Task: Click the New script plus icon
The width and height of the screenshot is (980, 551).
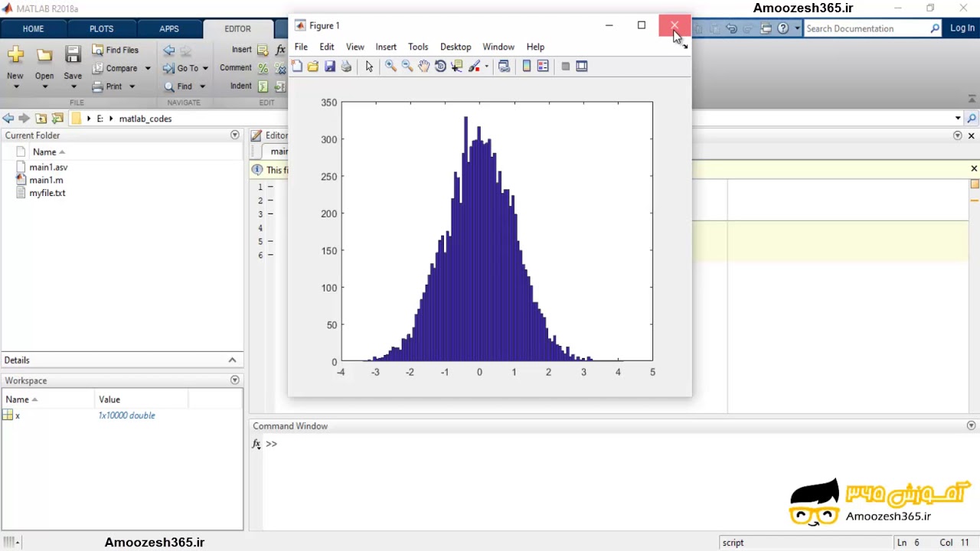Action: point(15,55)
